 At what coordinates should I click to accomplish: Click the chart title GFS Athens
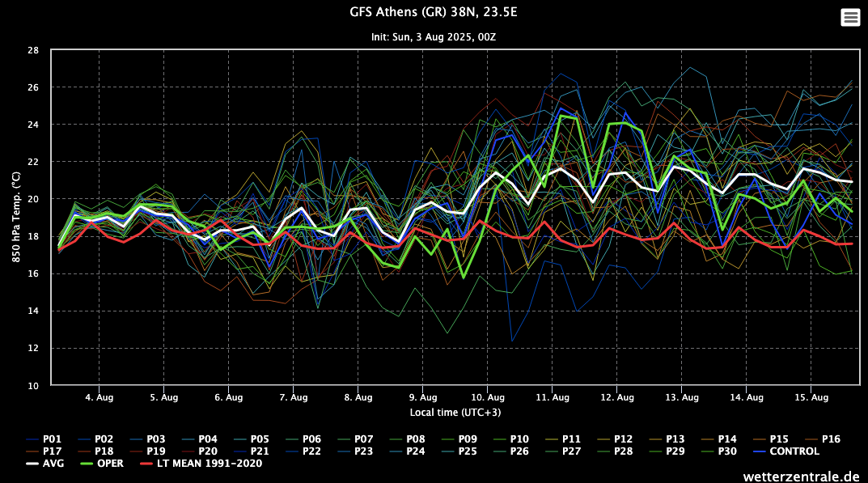coord(434,13)
